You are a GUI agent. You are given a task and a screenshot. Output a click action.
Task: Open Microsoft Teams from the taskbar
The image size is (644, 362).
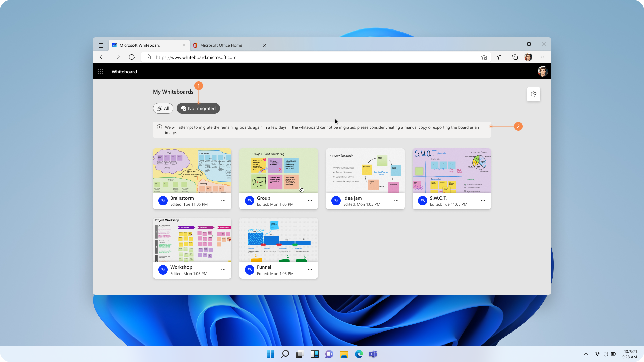pos(373,354)
